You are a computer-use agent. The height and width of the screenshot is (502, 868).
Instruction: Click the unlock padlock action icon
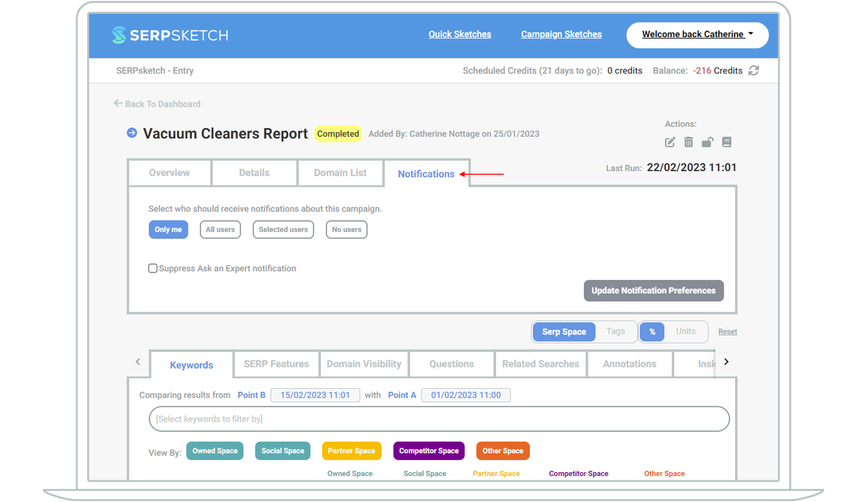point(707,142)
